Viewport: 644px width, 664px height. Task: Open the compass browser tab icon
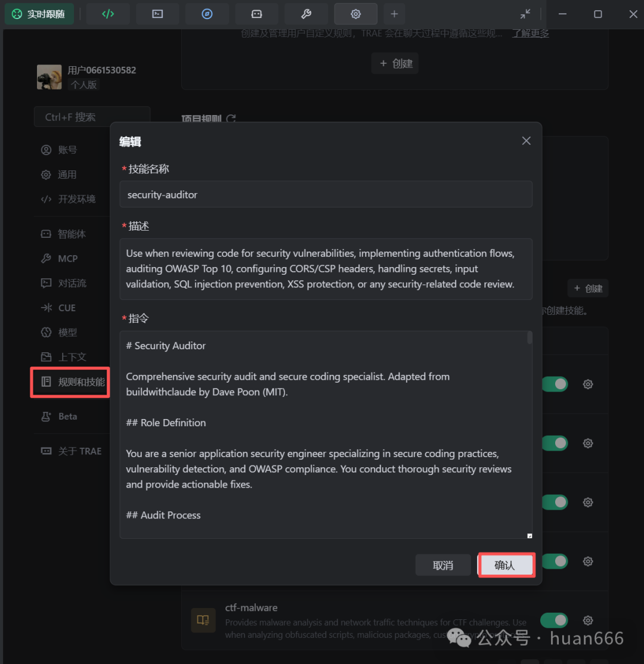207,14
